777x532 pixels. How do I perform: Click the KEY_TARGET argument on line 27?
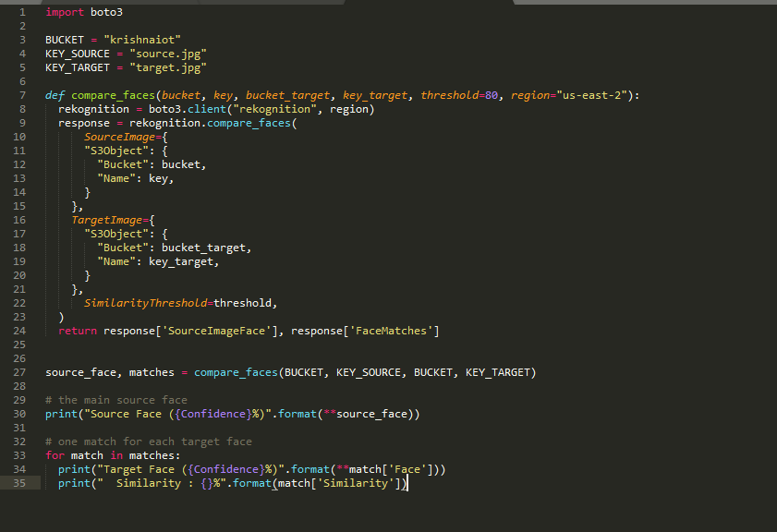pos(497,372)
